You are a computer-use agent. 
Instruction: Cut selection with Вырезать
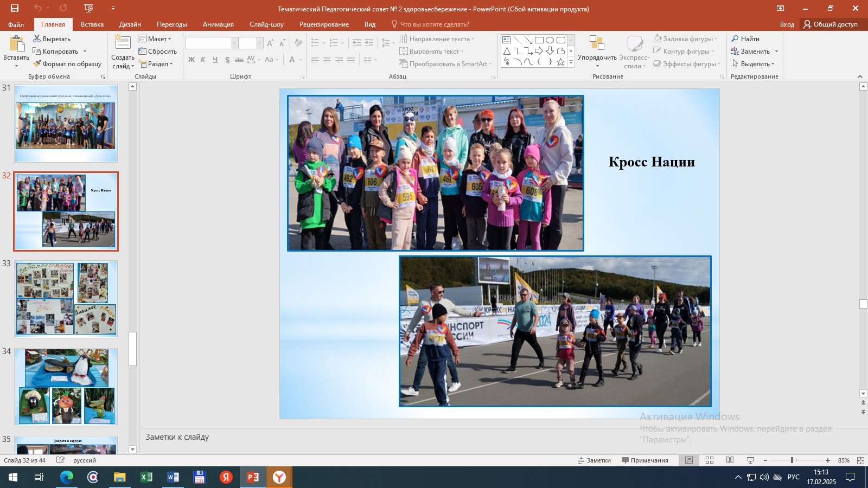[x=52, y=39]
